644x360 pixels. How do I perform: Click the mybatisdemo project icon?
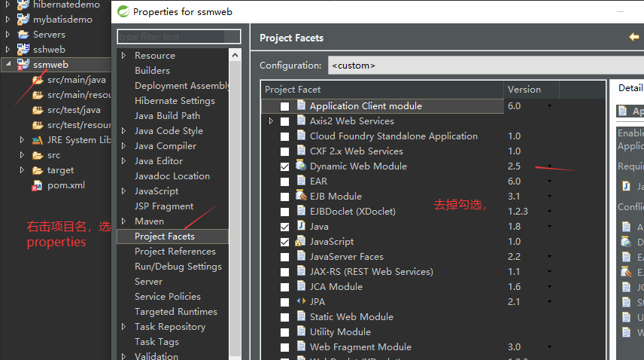coord(23,20)
